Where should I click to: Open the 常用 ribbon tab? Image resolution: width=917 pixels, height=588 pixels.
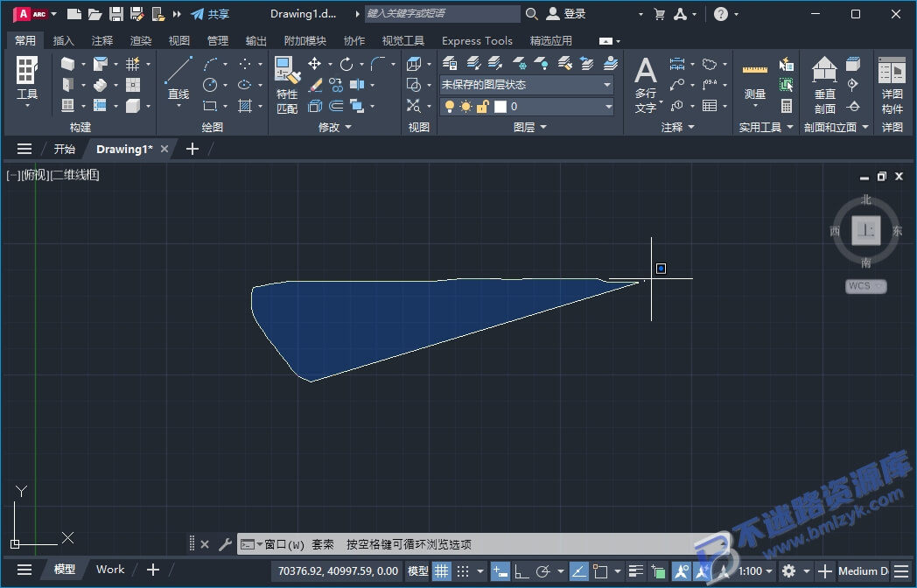click(25, 40)
